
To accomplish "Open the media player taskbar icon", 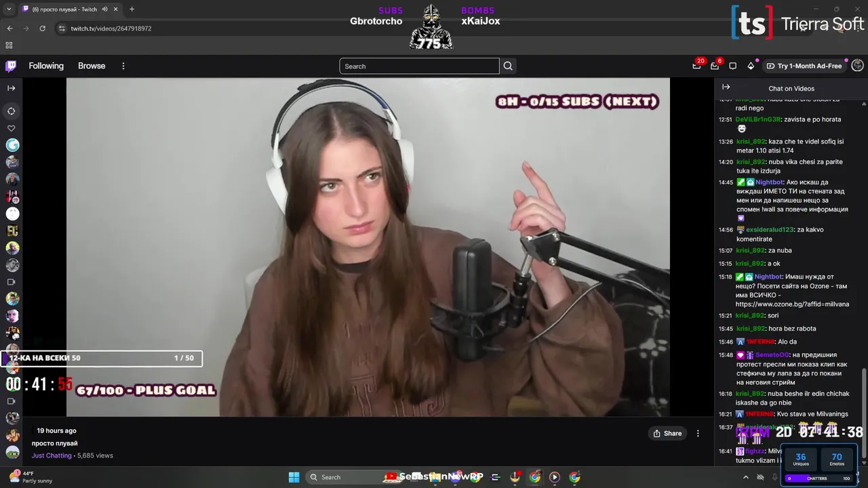I will pos(555,477).
